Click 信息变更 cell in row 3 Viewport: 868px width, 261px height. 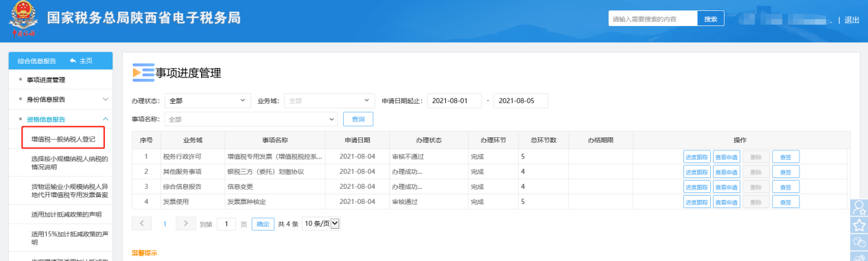click(x=275, y=187)
